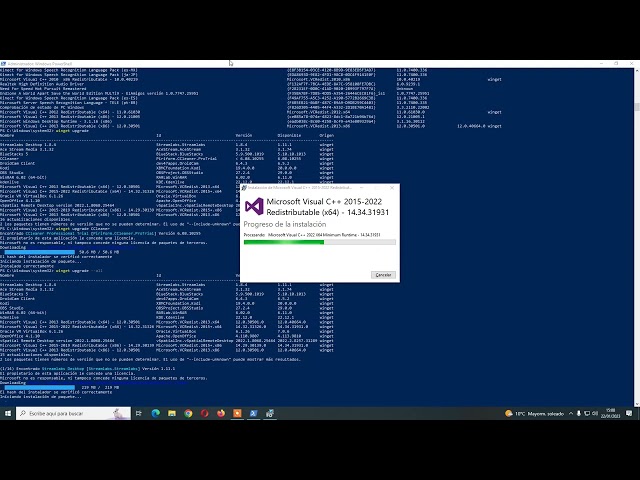Click the installer dialog title bar icon
640x480 pixels.
pyautogui.click(x=244, y=188)
